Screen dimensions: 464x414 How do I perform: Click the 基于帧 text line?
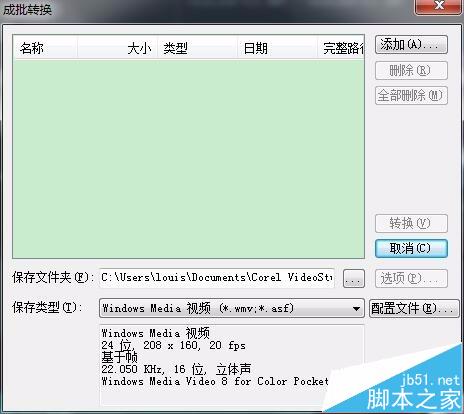119,357
